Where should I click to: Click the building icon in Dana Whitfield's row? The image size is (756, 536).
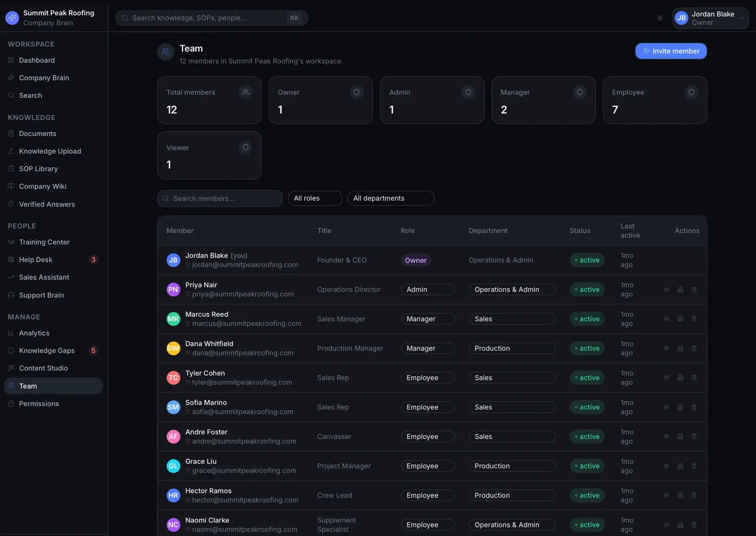pyautogui.click(x=680, y=348)
